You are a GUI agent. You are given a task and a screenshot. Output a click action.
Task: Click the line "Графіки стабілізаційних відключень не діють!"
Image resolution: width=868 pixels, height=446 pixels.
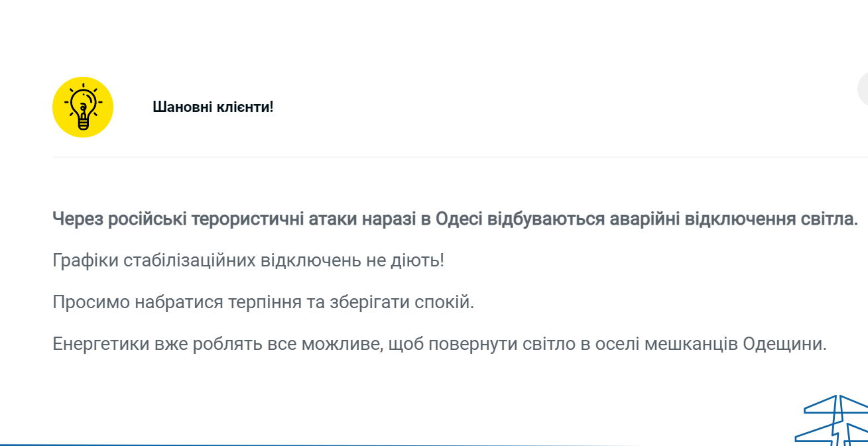[x=248, y=260]
